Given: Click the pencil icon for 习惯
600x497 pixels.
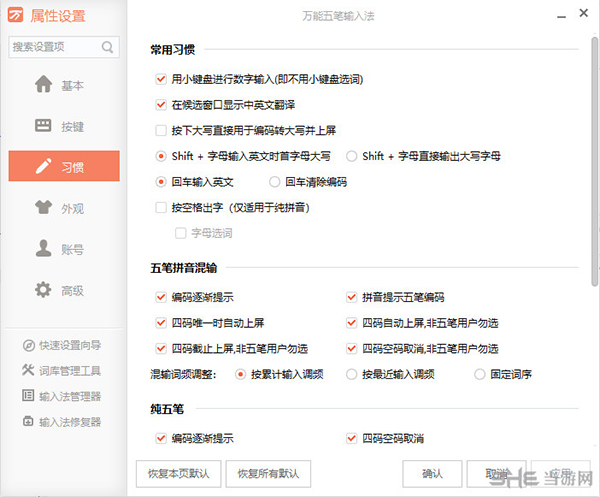Looking at the screenshot, I should coord(43,166).
